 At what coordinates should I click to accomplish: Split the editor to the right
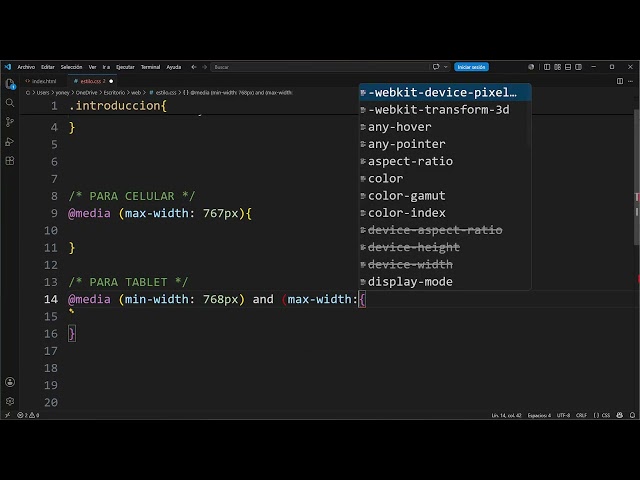tap(620, 81)
